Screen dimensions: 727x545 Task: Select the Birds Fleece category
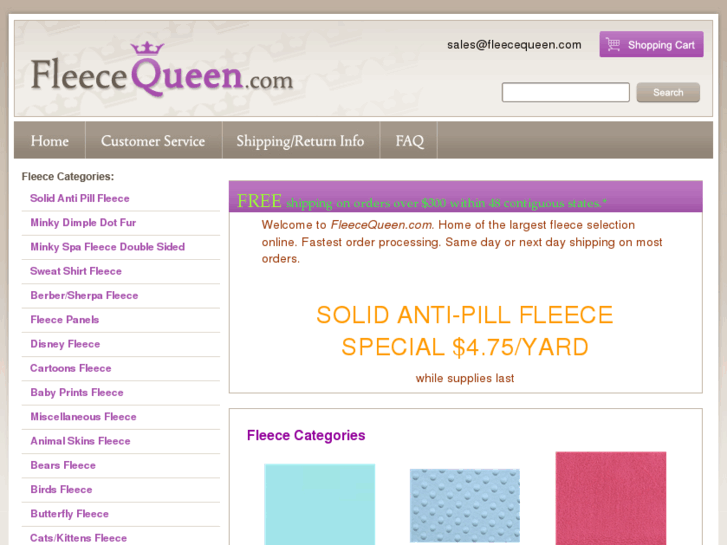click(61, 489)
